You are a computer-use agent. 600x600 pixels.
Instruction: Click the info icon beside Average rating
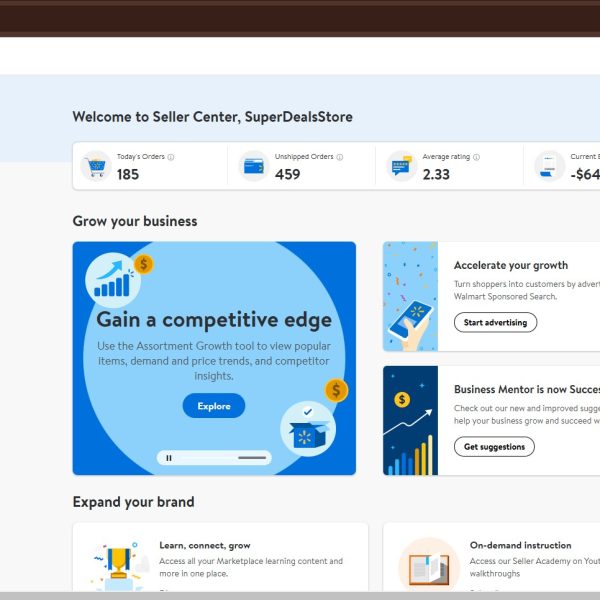tap(476, 157)
